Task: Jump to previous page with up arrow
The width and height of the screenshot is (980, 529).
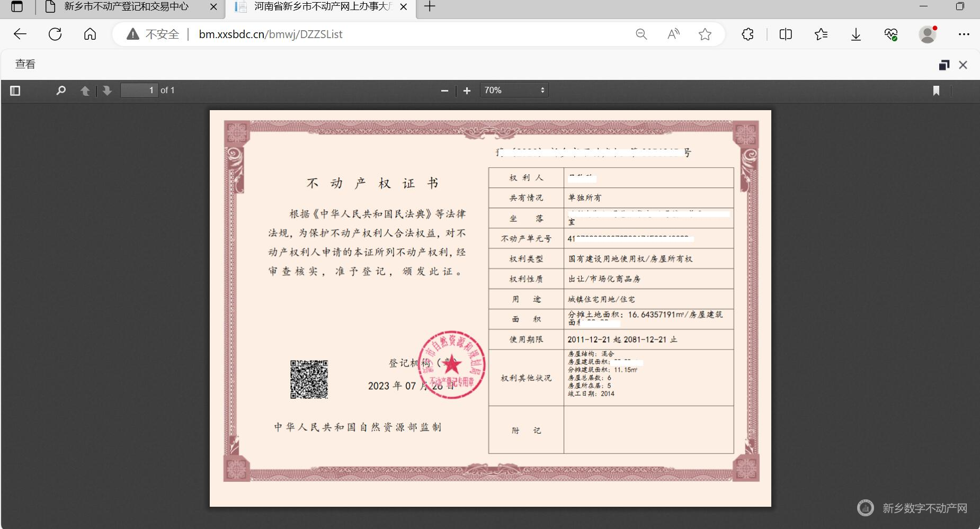Action: 85,91
